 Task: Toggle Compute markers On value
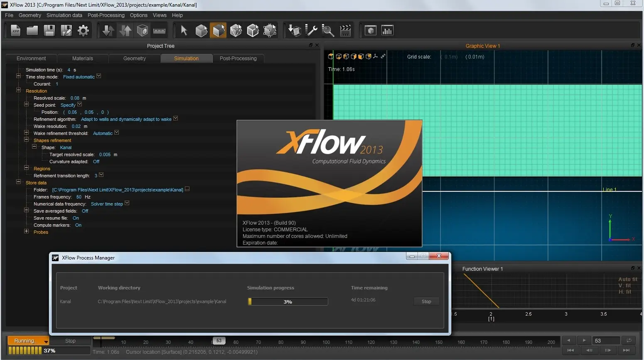[78, 225]
